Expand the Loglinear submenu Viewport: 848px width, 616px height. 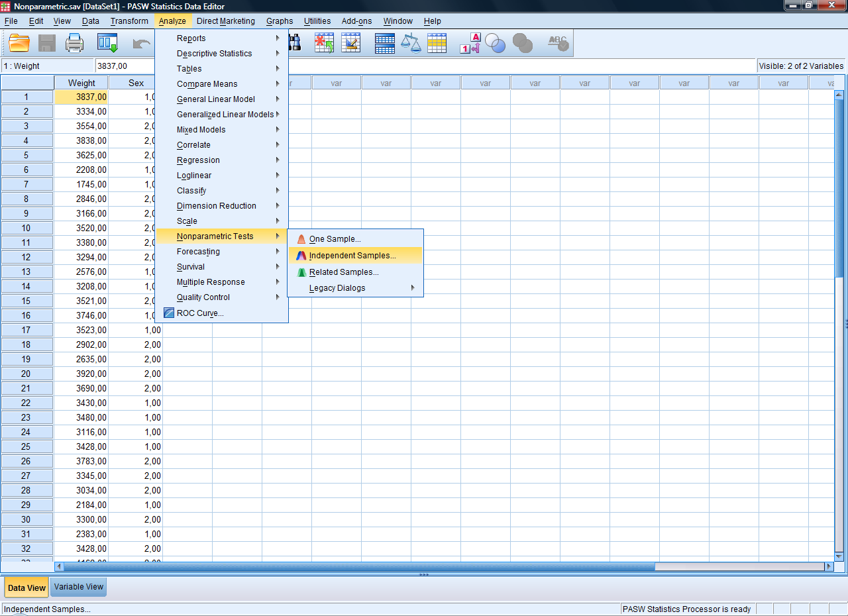[221, 176]
